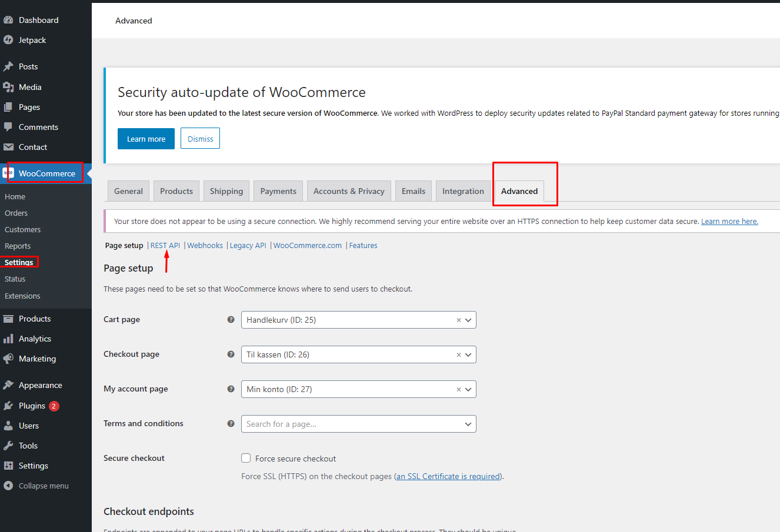This screenshot has width=780, height=532.
Task: Open the Legacy API section link
Action: pyautogui.click(x=248, y=246)
